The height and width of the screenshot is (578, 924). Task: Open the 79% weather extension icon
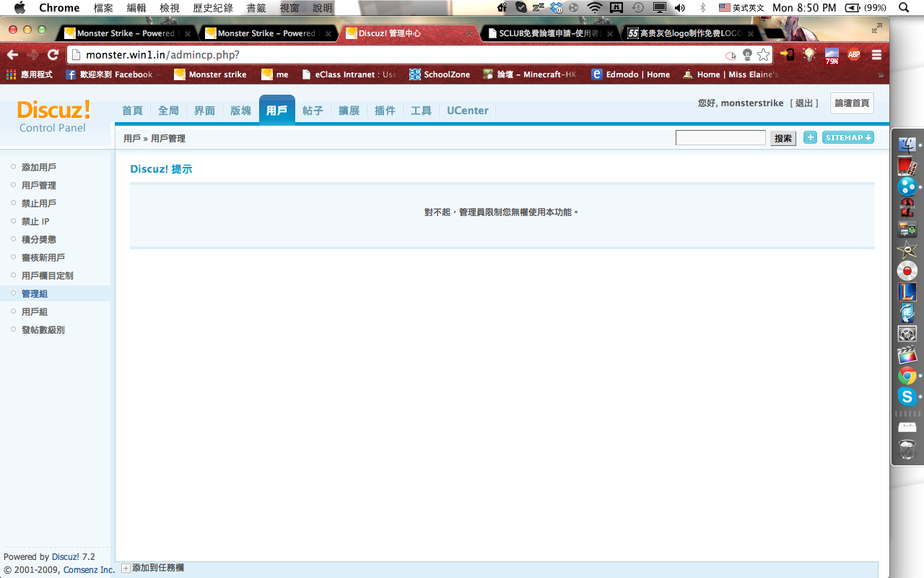832,56
